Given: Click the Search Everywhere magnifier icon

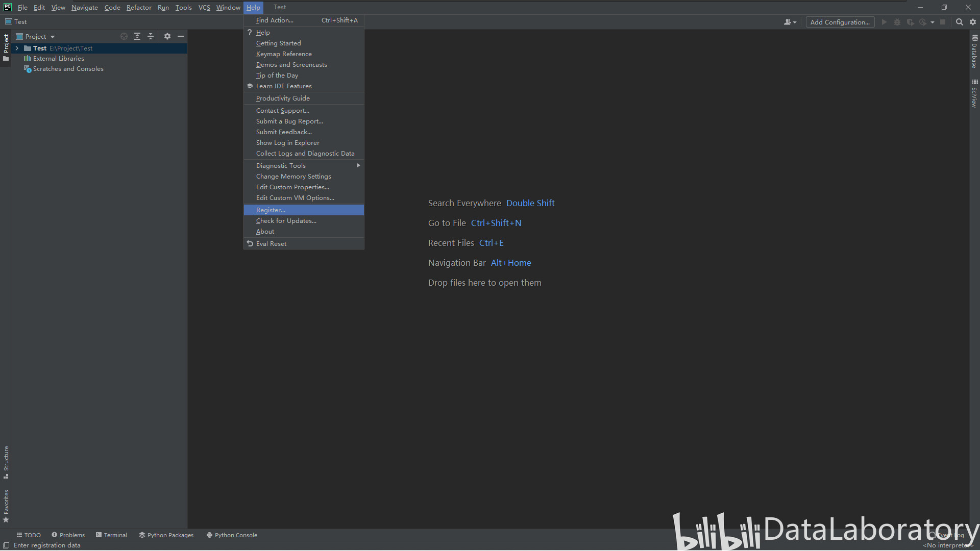Looking at the screenshot, I should [x=959, y=22].
